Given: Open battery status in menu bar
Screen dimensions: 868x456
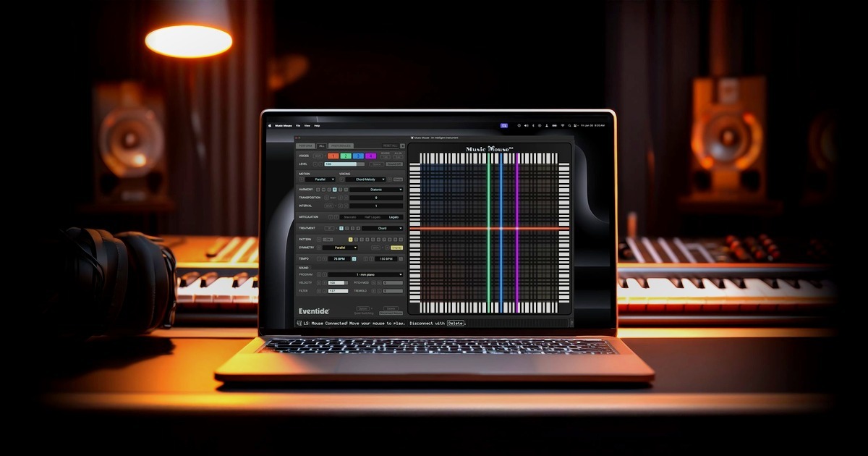Looking at the screenshot, I should [554, 125].
